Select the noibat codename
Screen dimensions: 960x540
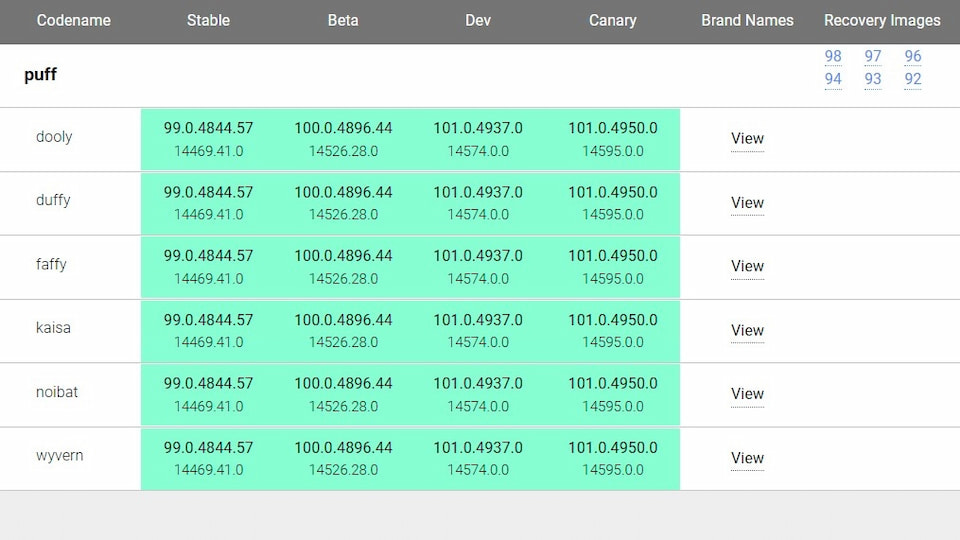click(x=57, y=392)
